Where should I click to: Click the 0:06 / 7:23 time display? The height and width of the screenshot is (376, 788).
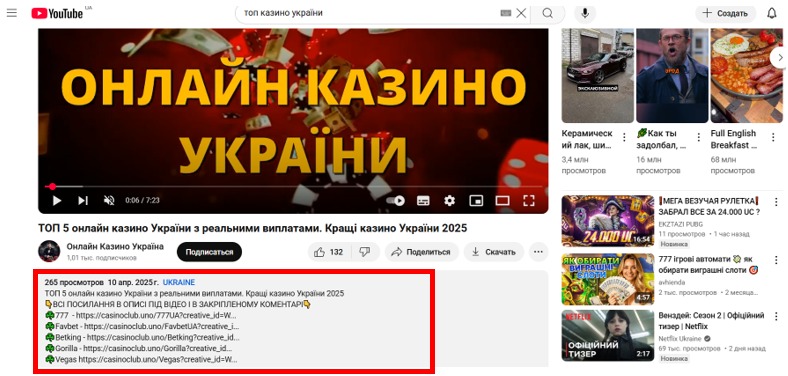click(x=142, y=201)
